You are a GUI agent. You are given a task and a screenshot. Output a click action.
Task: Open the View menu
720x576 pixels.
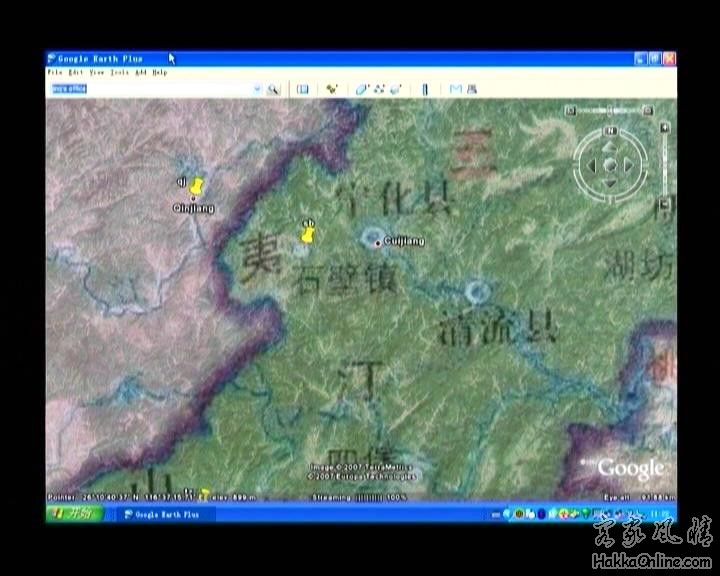96,73
